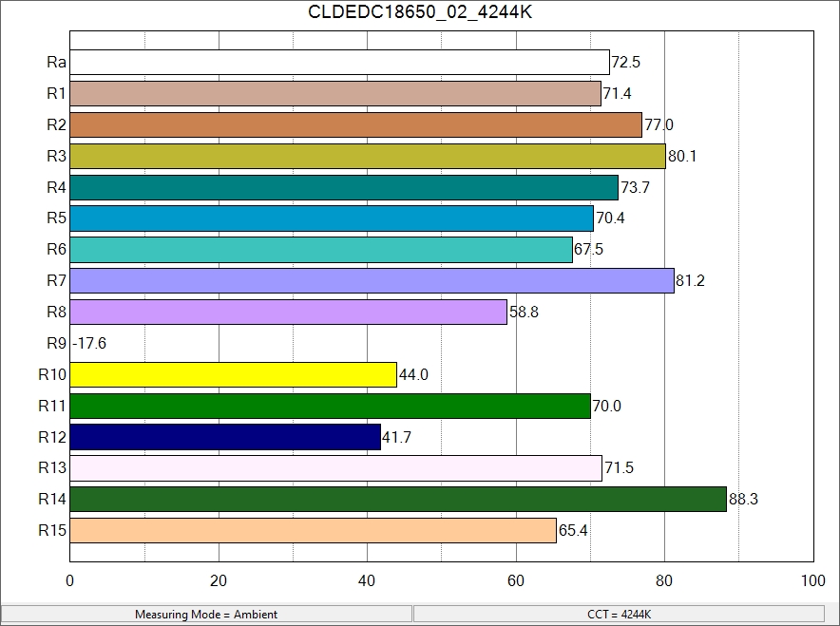Click the turquoise R6 bar
Image resolution: width=840 pixels, height=626 pixels.
pos(321,250)
